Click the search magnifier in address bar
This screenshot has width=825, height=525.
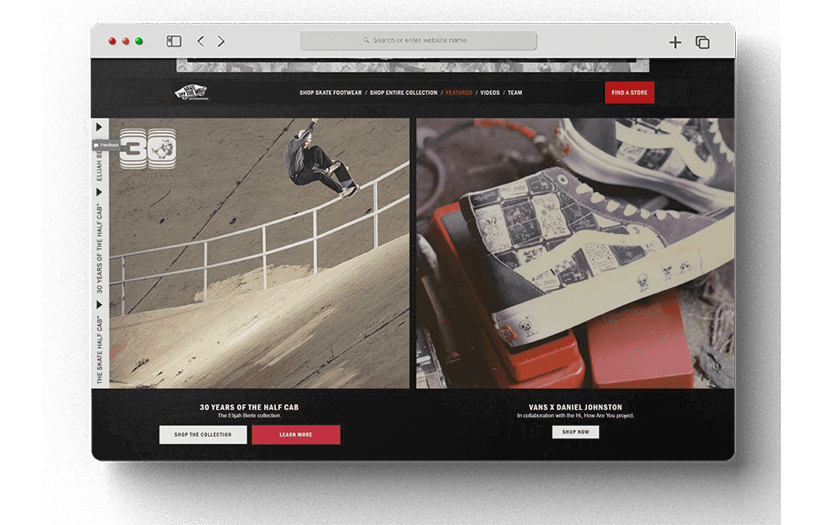tap(366, 40)
